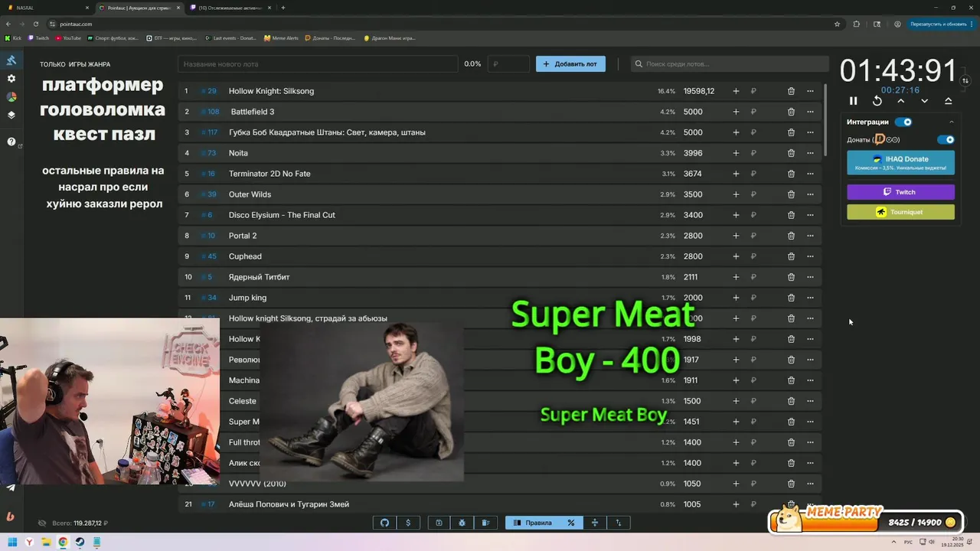Screen dimensions: 980x551
Task: Switch to the Отслеживаемые browser tab
Action: click(x=230, y=8)
